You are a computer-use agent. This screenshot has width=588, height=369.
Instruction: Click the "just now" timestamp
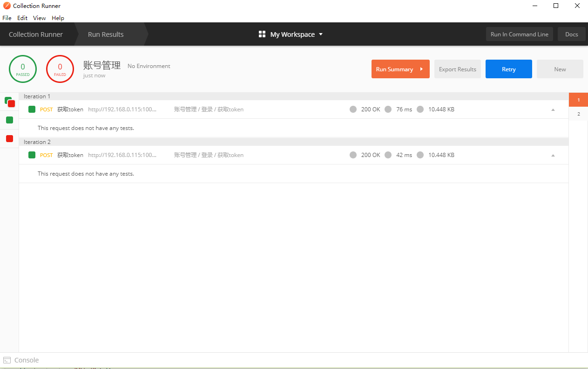pos(95,75)
